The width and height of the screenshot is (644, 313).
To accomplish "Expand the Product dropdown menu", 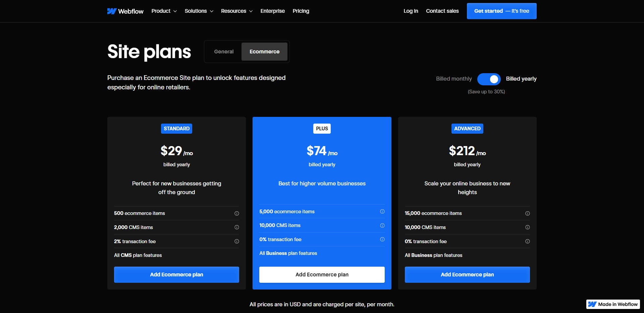I will tap(164, 11).
